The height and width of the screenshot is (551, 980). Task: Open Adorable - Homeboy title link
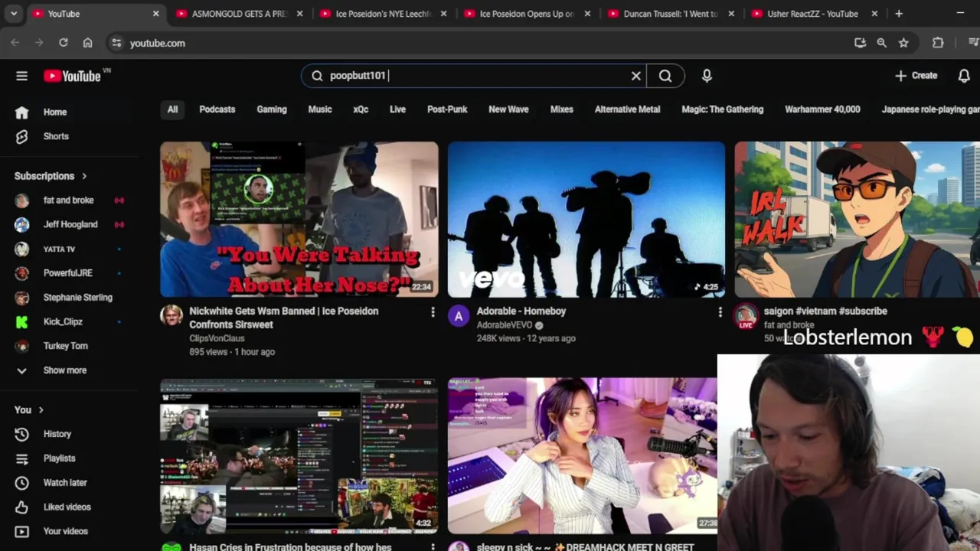coord(521,311)
